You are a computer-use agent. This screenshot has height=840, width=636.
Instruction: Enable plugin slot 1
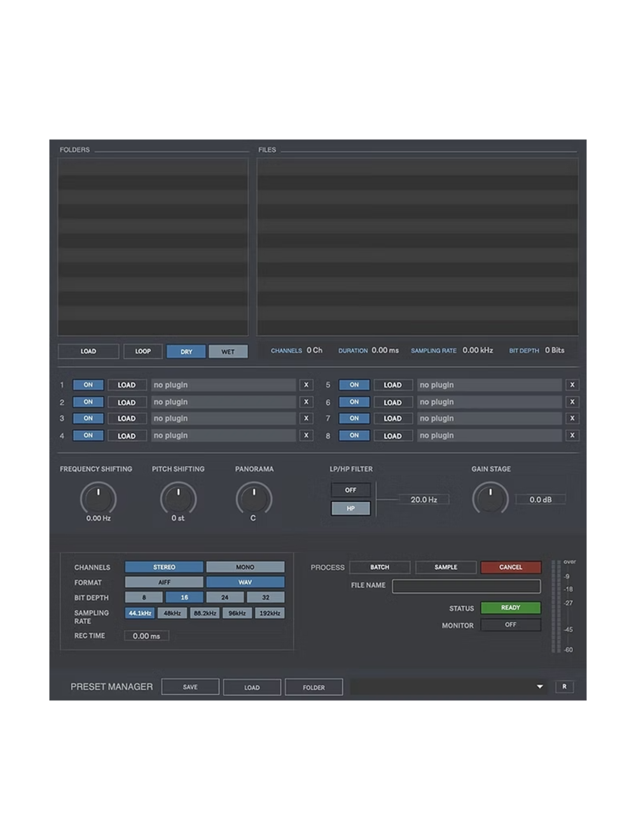pos(88,384)
